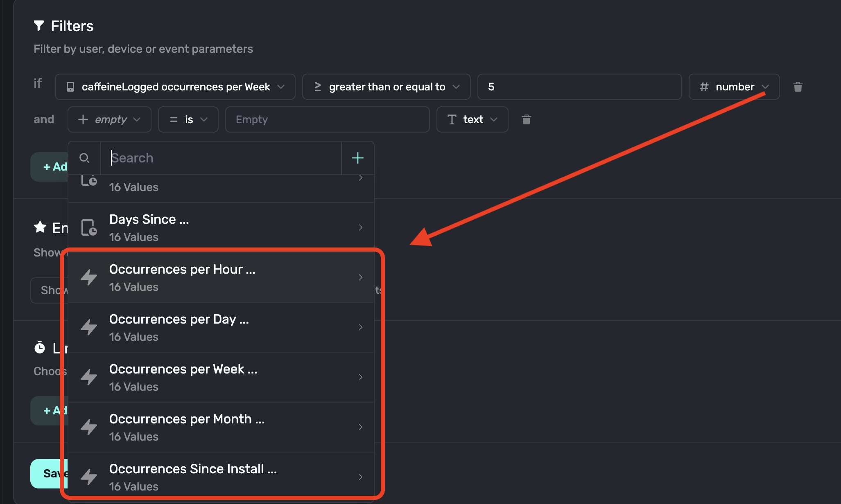Screen dimensions: 841x504
Task: Click the device-clock icon for Days Since
Action: pyautogui.click(x=89, y=227)
